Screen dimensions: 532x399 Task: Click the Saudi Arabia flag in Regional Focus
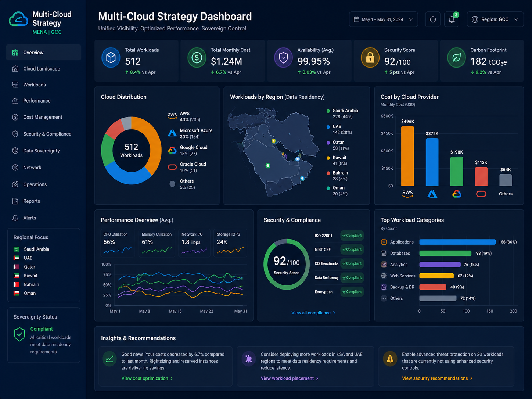pyautogui.click(x=17, y=249)
